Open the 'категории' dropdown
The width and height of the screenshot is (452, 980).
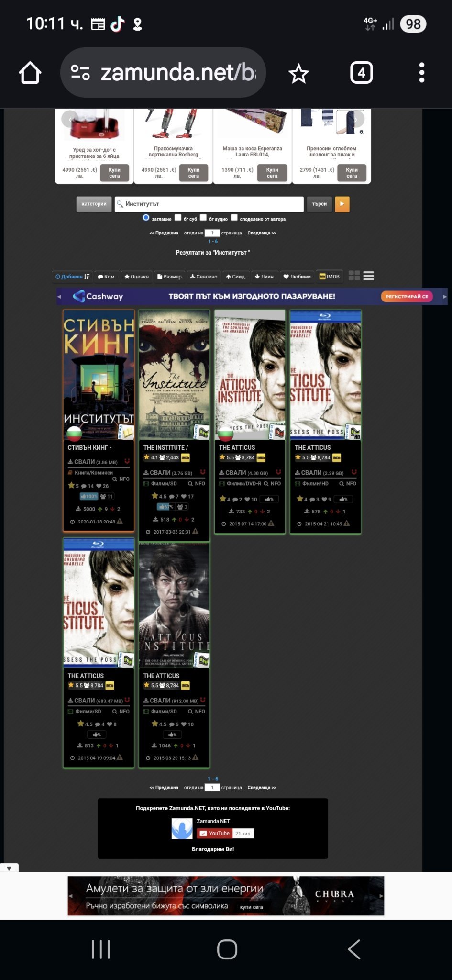94,204
